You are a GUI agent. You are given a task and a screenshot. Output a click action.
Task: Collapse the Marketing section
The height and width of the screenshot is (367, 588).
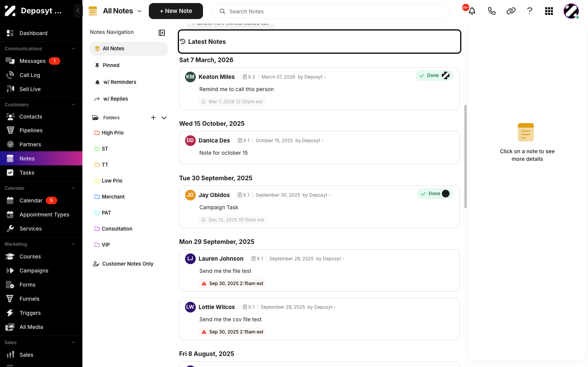coord(74,244)
